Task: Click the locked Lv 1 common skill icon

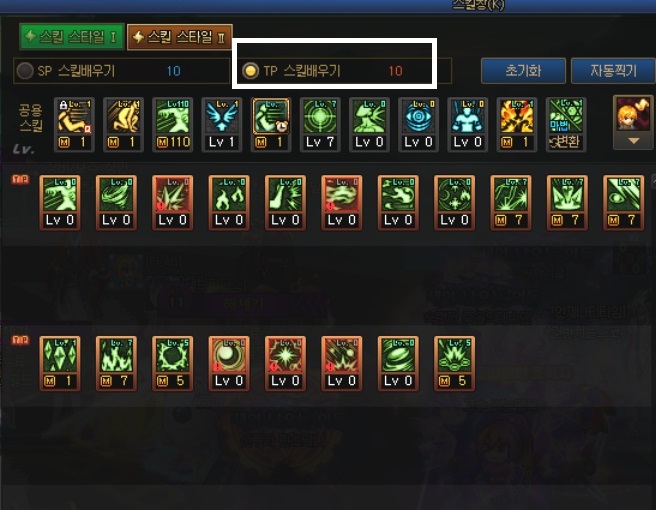Action: coord(74,125)
